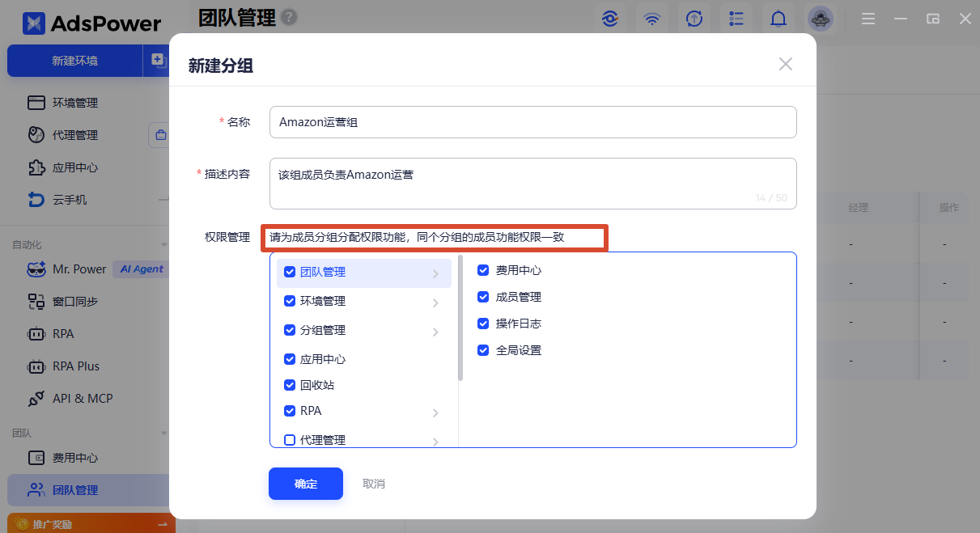Screen dimensions: 980x533
Task: Click the 确定 confirm button
Action: [x=306, y=484]
